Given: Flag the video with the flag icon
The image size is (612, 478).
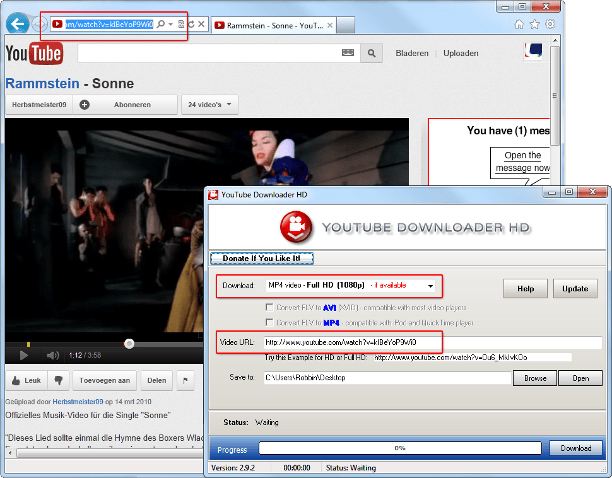Looking at the screenshot, I should (185, 380).
